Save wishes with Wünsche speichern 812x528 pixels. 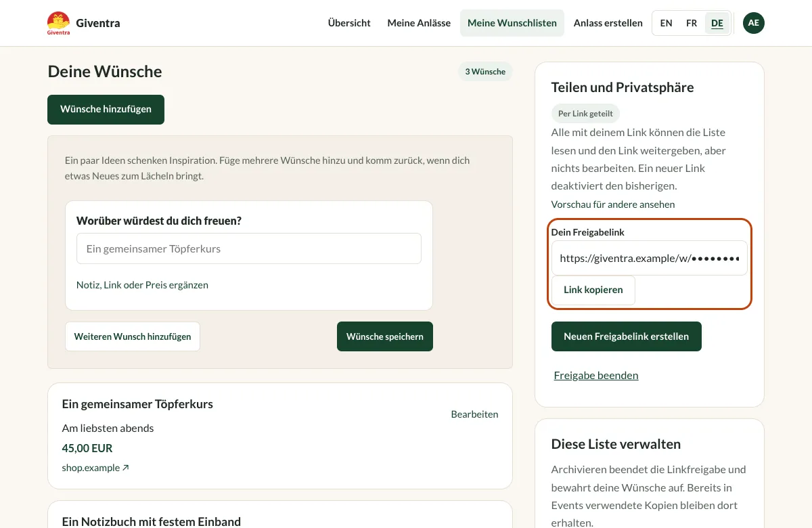pyautogui.click(x=385, y=336)
